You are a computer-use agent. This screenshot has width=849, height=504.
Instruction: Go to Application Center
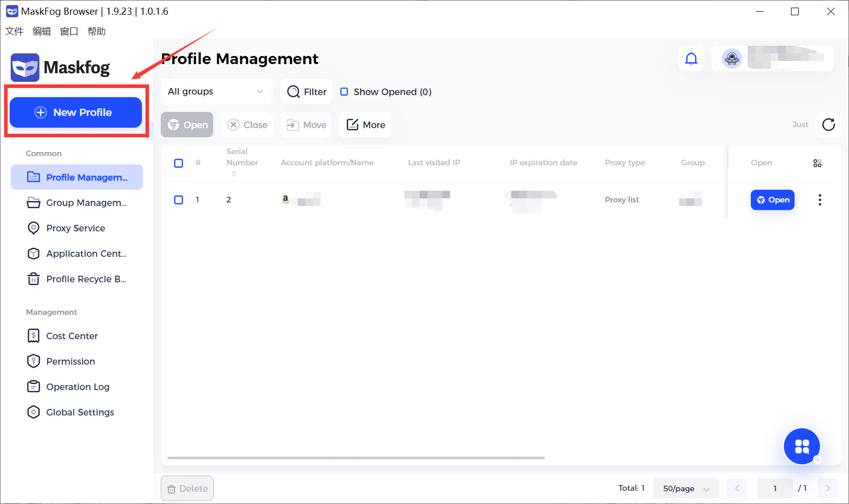pos(76,253)
